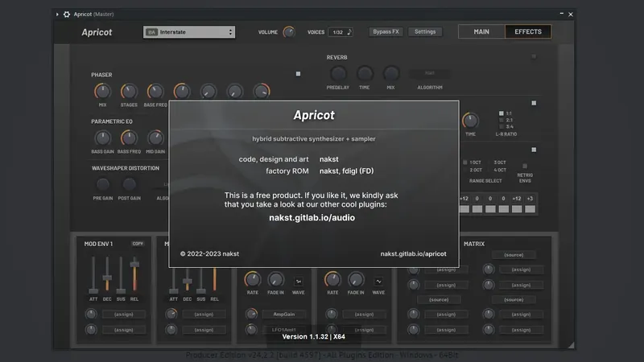Click the phaser MIX knob
This screenshot has width=644, height=362.
pyautogui.click(x=102, y=91)
